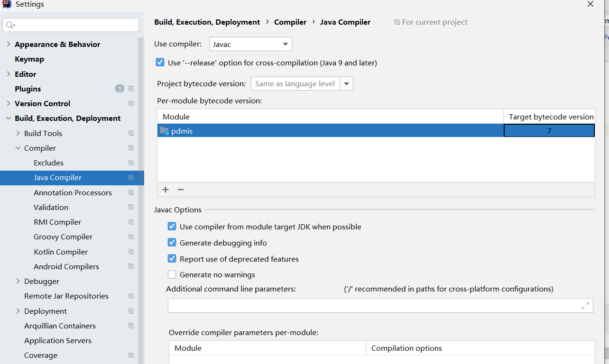Click the expand icon in command line parameters field
Screen dimensions: 609x364
(585, 306)
